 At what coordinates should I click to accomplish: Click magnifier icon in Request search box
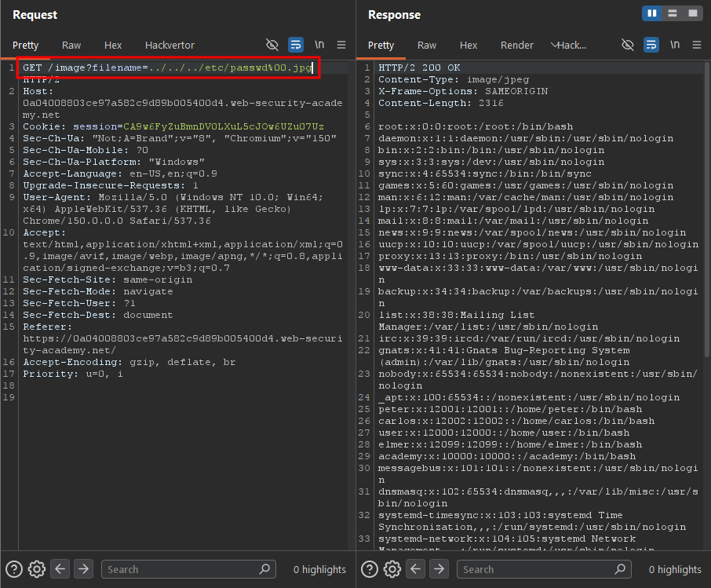tap(264, 569)
